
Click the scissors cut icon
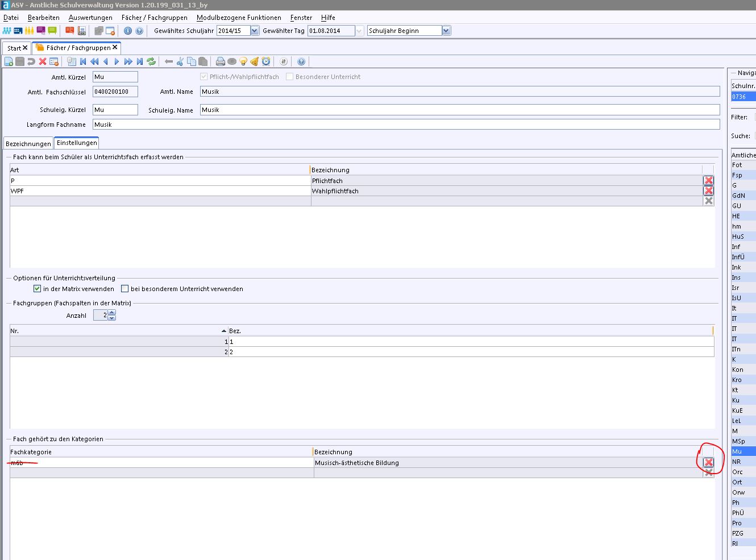coord(180,61)
